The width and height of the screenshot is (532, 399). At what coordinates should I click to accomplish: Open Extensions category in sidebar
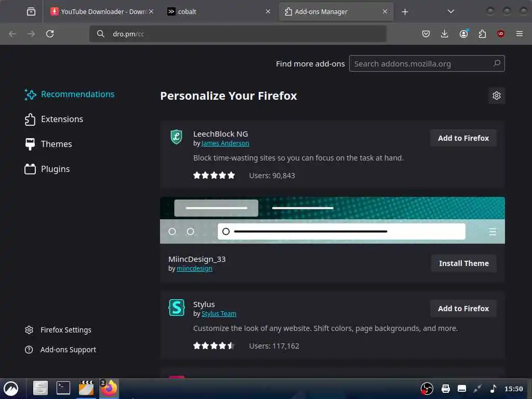54,119
